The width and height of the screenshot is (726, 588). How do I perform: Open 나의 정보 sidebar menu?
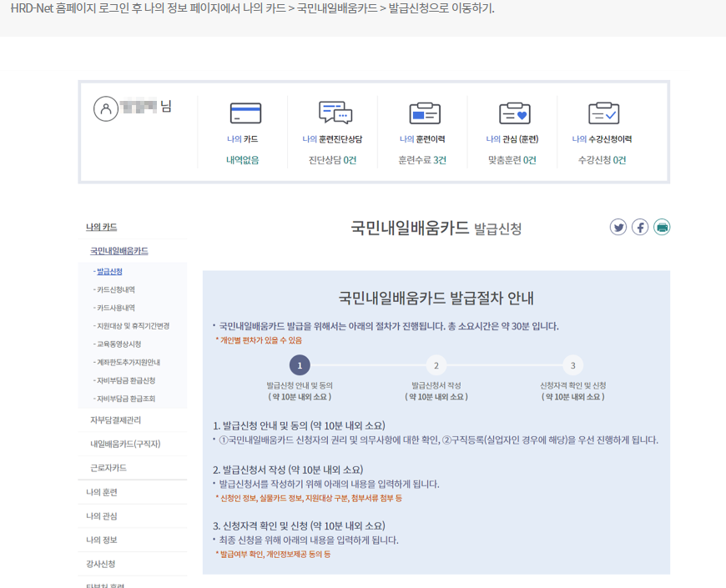tap(102, 540)
